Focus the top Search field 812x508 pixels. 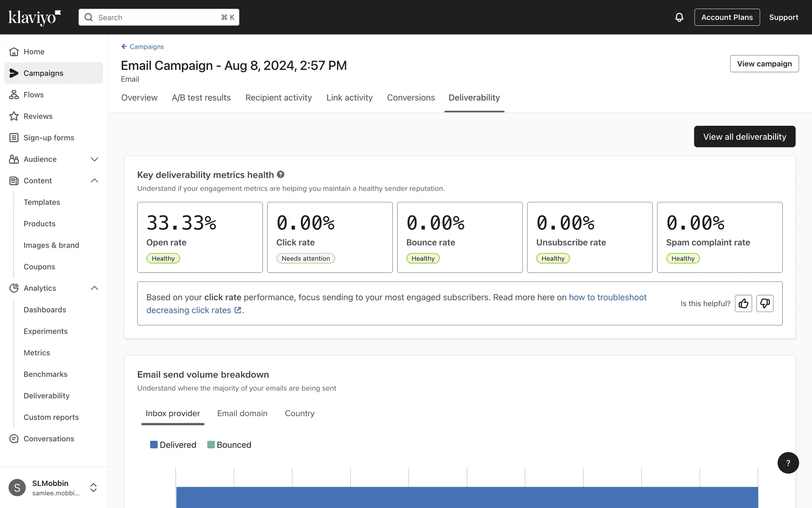click(159, 17)
